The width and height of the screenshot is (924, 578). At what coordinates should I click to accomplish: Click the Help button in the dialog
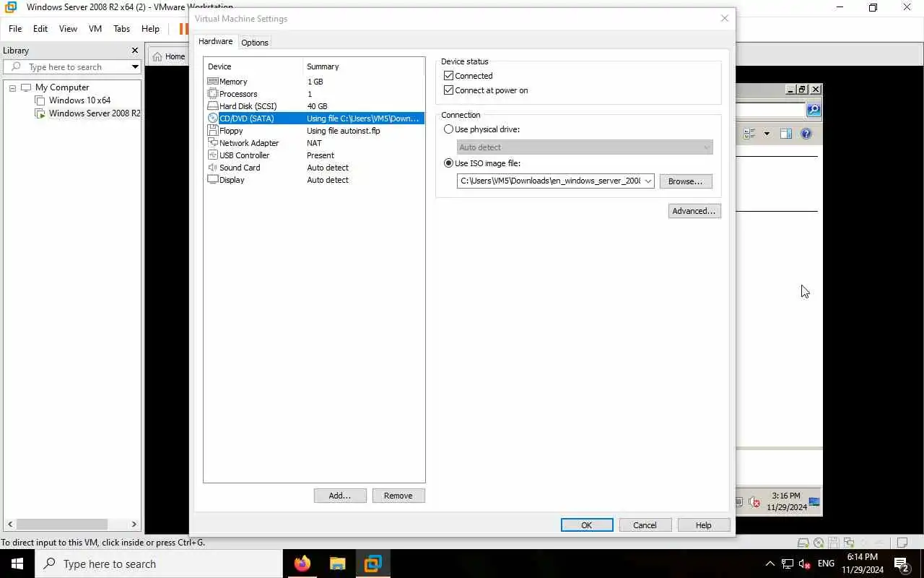[704, 525]
